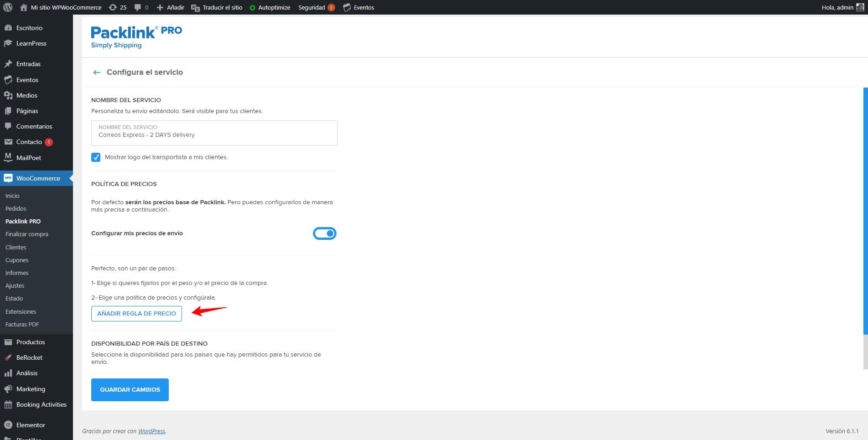Click the Traducir el sitio translate icon
The width and height of the screenshot is (868, 440).
click(x=195, y=8)
